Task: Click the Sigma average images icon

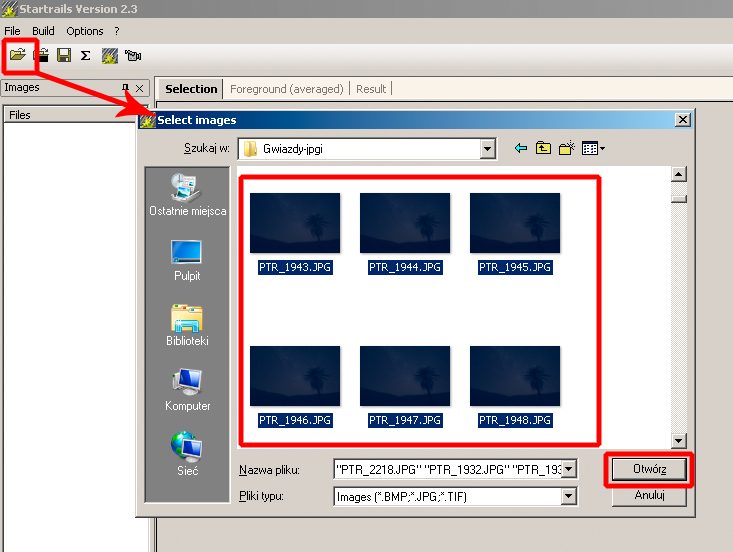Action: click(86, 56)
